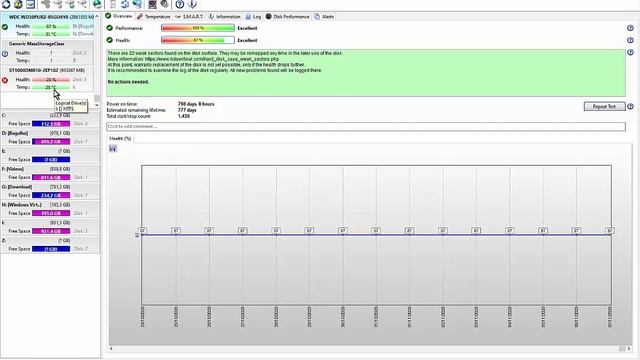
Task: Select the H: [Windows Virt..] drive row
Action: [x=50, y=209]
